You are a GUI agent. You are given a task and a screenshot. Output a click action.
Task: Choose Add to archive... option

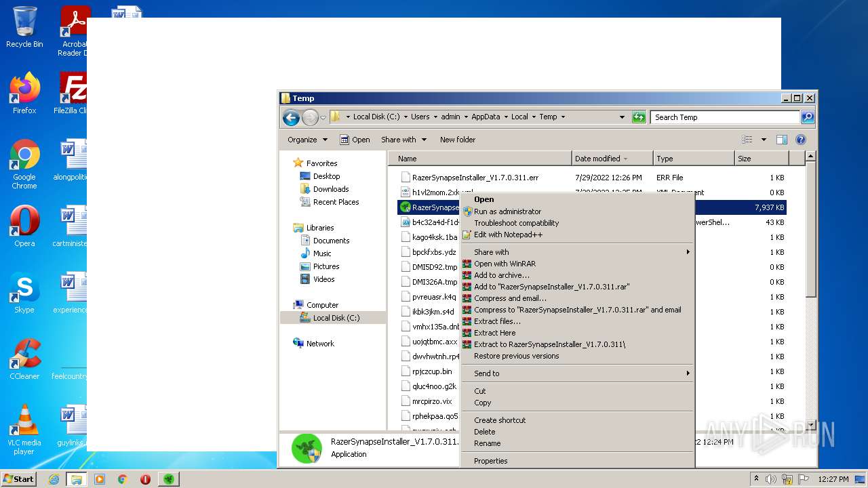[577, 275]
